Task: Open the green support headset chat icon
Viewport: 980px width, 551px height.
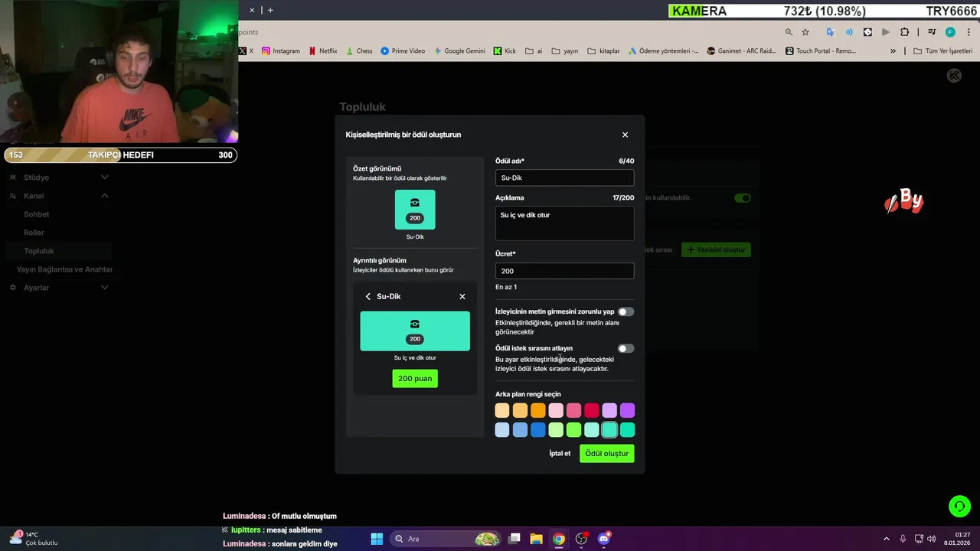Action: (959, 506)
